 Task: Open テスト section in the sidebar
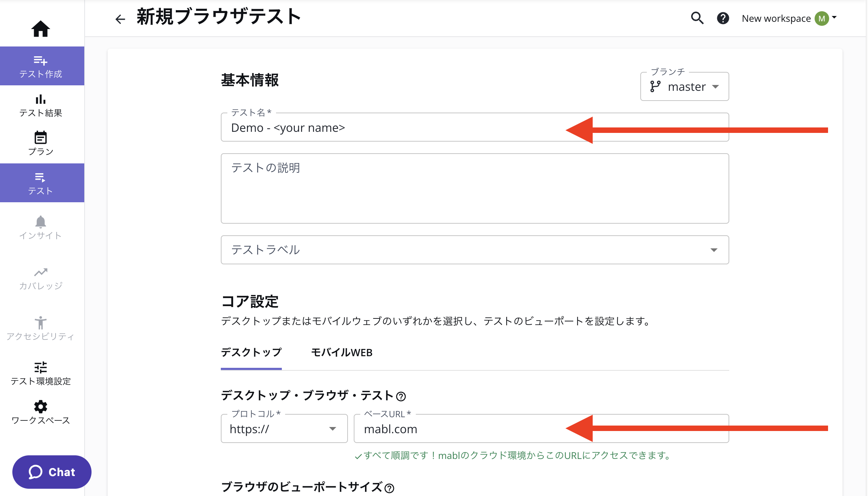point(42,183)
